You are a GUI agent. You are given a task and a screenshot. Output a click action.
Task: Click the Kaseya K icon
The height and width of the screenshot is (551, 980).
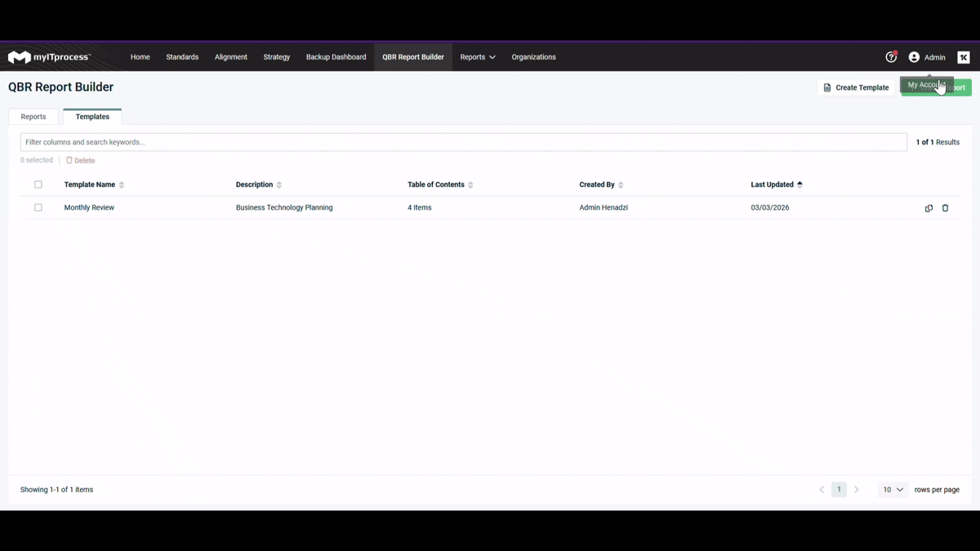click(964, 57)
